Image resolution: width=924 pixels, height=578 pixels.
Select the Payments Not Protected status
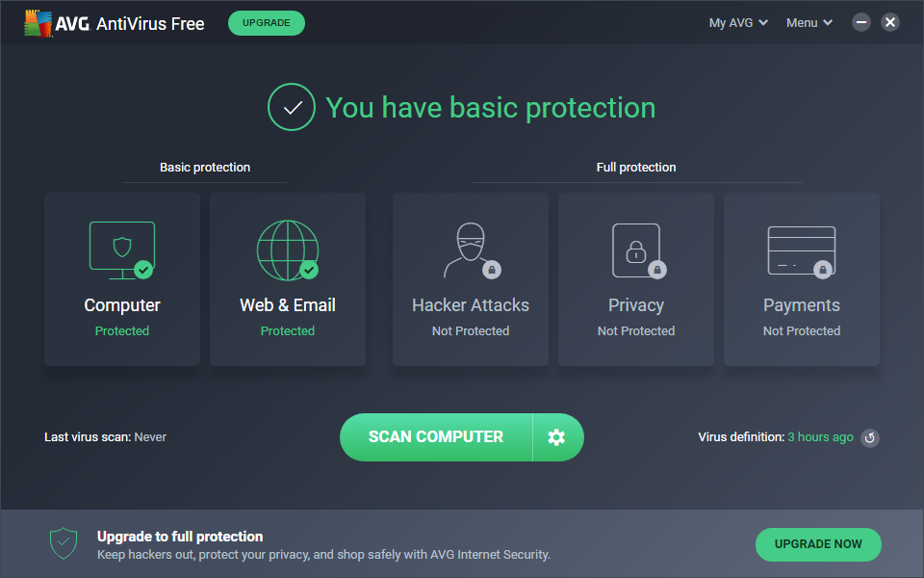[802, 331]
